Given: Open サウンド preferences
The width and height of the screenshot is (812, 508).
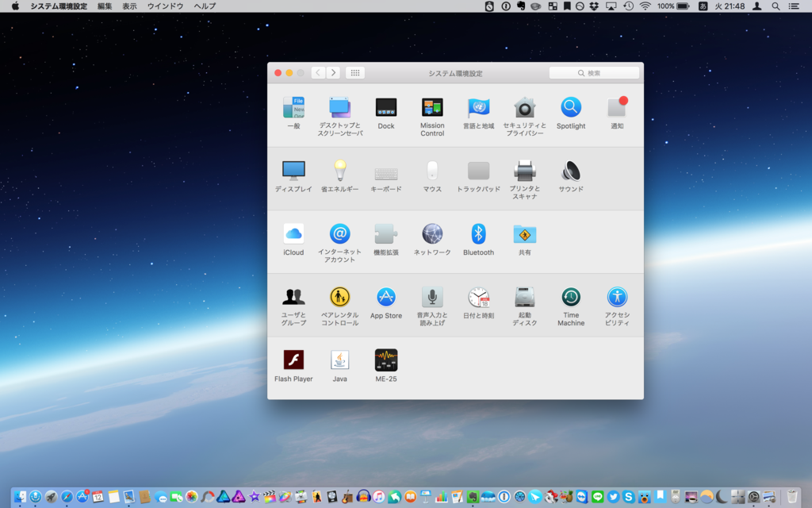Looking at the screenshot, I should click(571, 176).
